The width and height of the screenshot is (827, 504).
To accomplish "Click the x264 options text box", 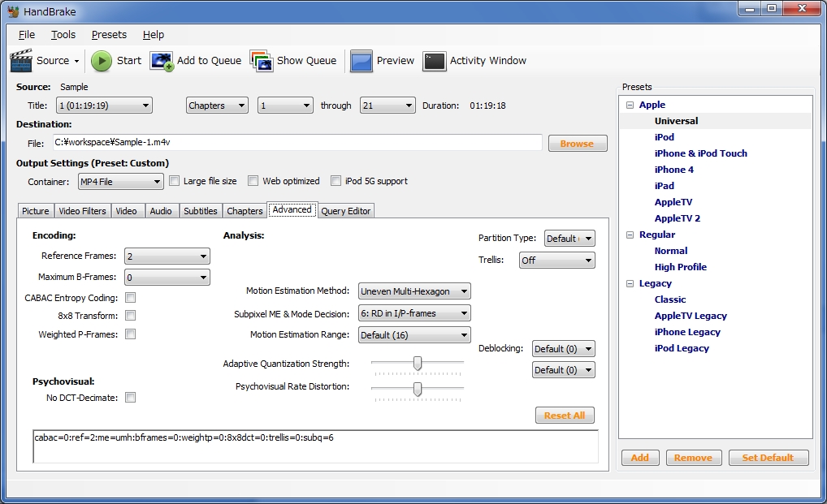I will [315, 446].
